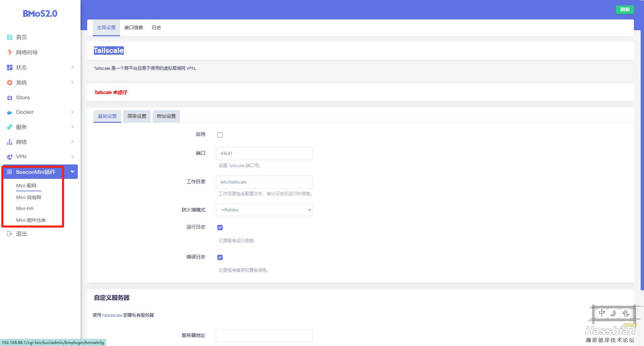
Task: Click the 网络向导 menu label
Action: [x=27, y=52]
